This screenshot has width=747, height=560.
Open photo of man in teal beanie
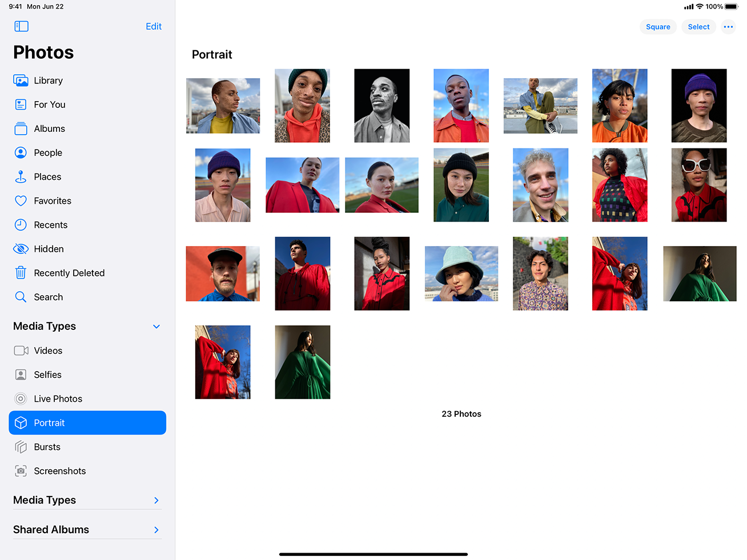click(x=303, y=106)
